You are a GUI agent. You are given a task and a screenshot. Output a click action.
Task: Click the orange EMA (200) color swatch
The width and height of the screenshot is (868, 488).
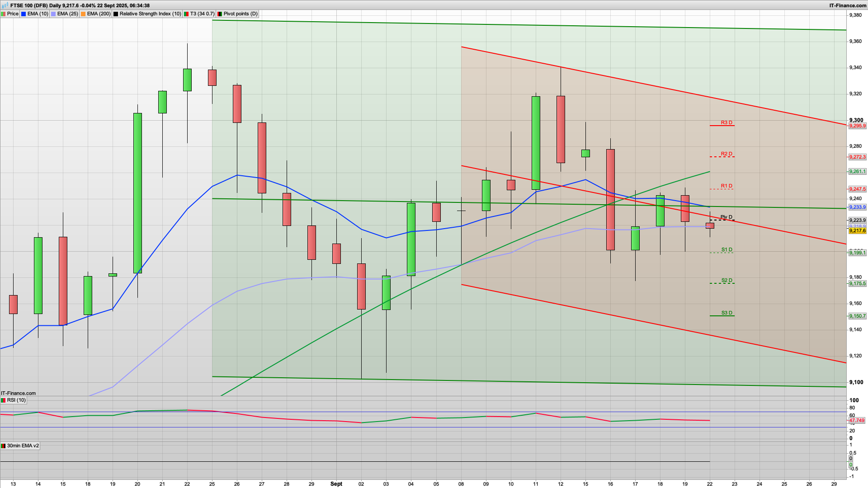coord(83,14)
